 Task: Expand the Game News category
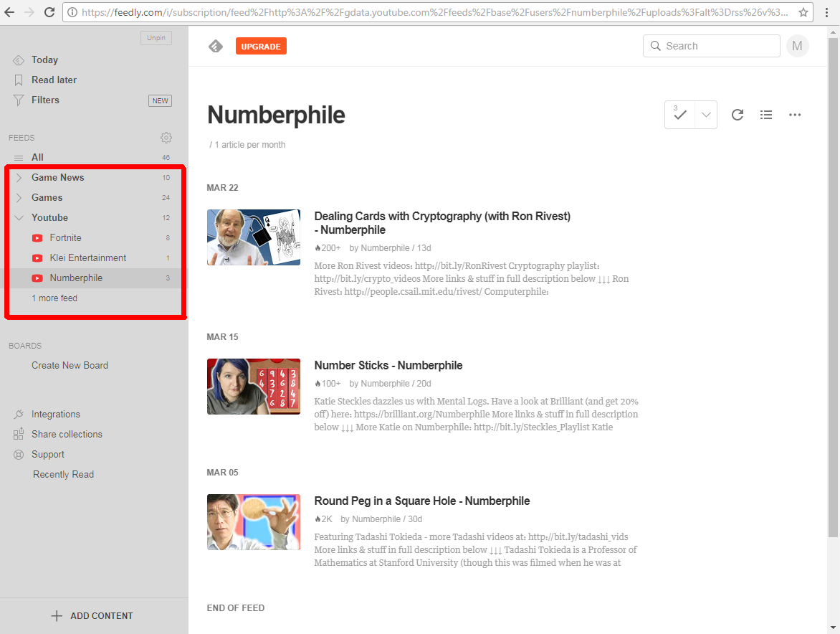(x=19, y=177)
